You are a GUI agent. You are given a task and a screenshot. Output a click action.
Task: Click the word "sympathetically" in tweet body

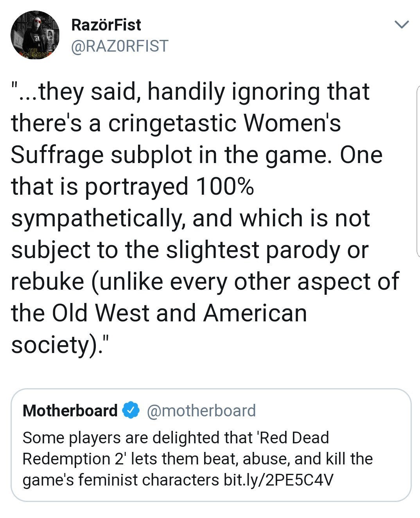pos(98,218)
